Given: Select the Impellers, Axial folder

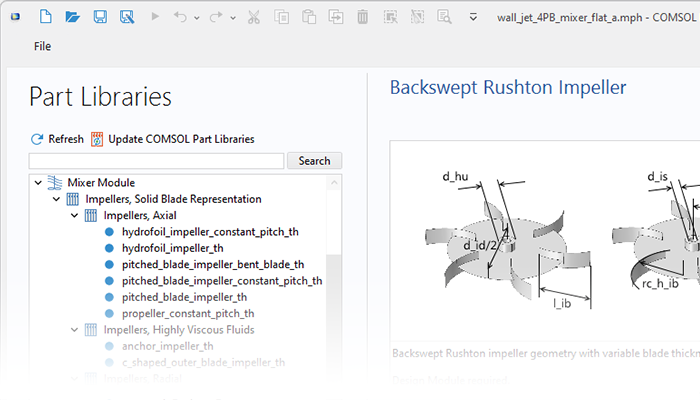Looking at the screenshot, I should coord(140,216).
